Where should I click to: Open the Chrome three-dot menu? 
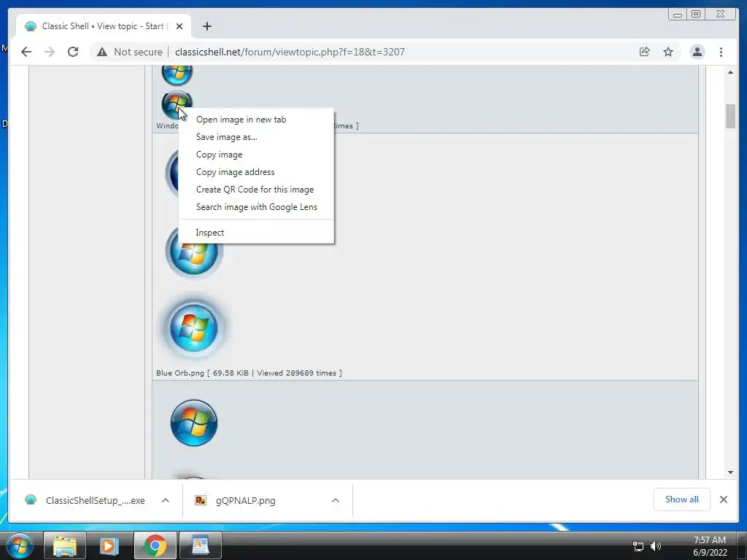pos(721,52)
